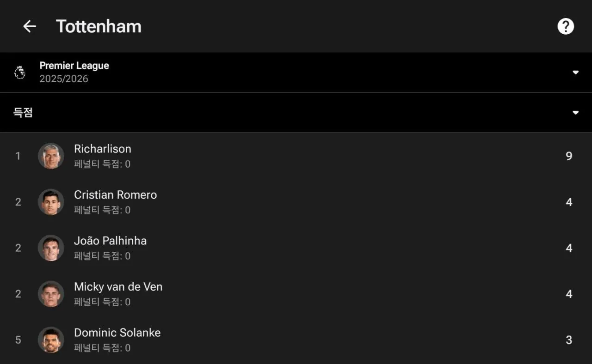Image resolution: width=592 pixels, height=364 pixels.
Task: Click Richarlison's goal total of 9
Action: point(569,156)
